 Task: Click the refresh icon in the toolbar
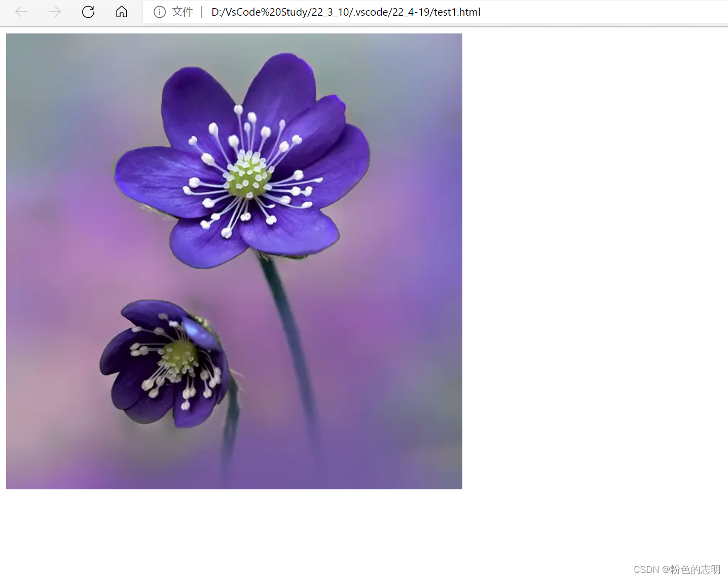coord(88,12)
